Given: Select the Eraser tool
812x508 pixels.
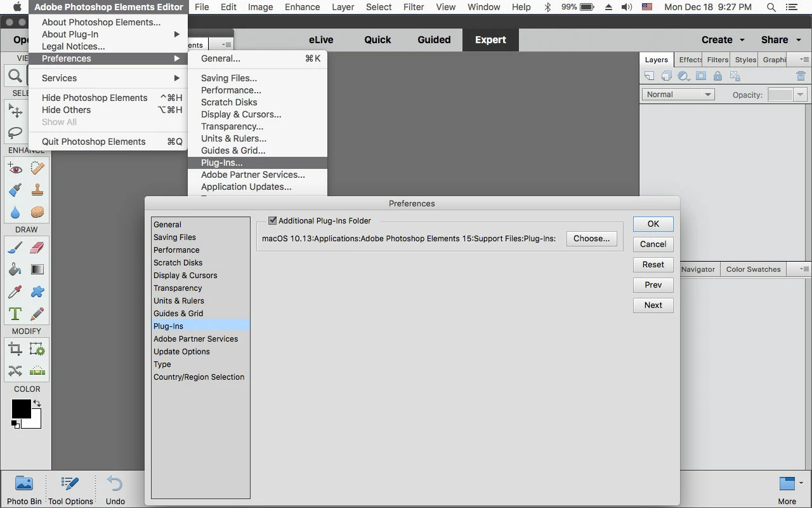Looking at the screenshot, I should pos(37,248).
